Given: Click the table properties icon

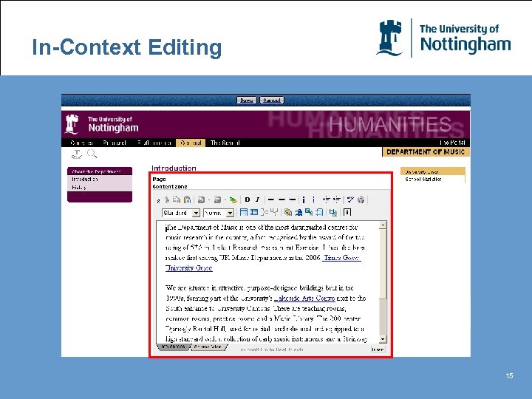Looking at the screenshot, I should click(253, 212).
